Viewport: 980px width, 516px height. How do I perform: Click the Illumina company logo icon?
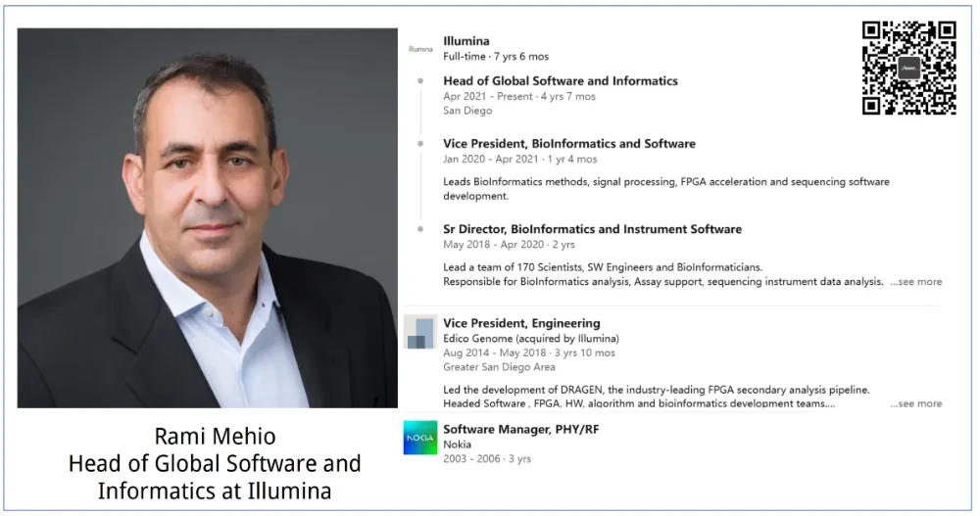point(420,49)
